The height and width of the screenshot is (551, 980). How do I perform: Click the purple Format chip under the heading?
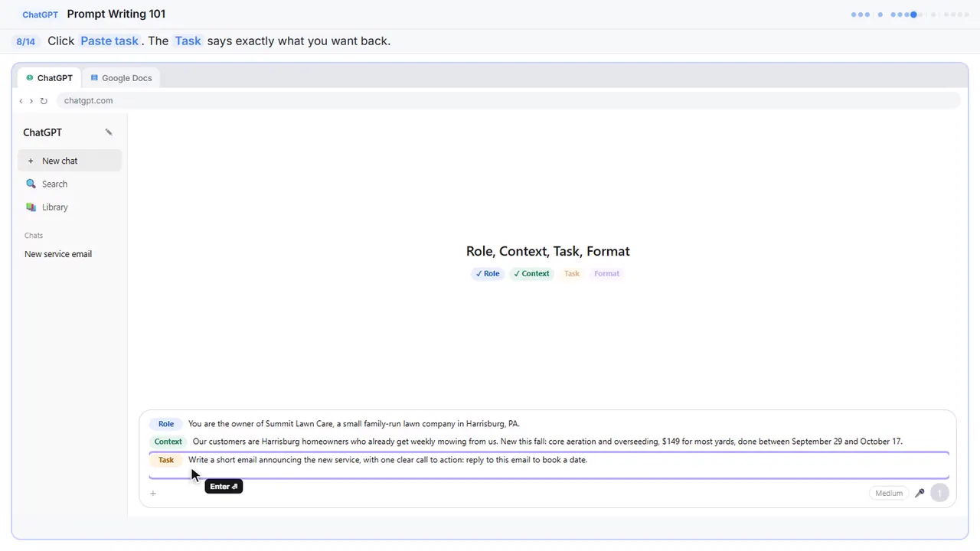606,273
